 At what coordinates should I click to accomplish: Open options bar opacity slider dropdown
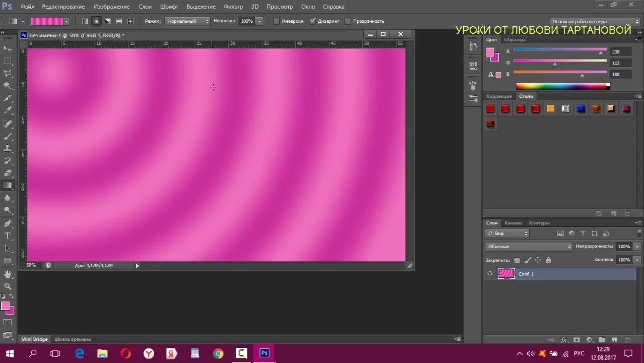(260, 21)
